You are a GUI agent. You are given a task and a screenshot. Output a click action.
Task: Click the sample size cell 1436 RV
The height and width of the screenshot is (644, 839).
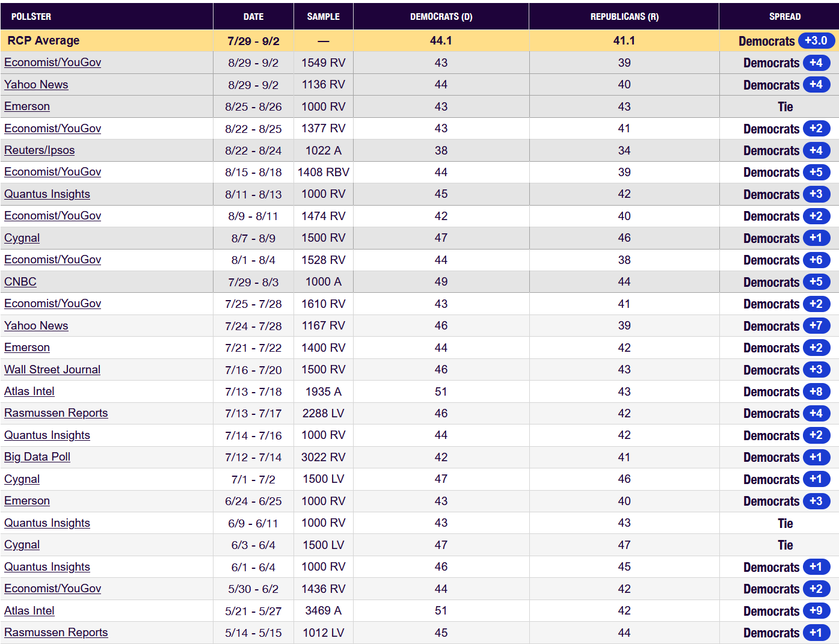pos(324,589)
